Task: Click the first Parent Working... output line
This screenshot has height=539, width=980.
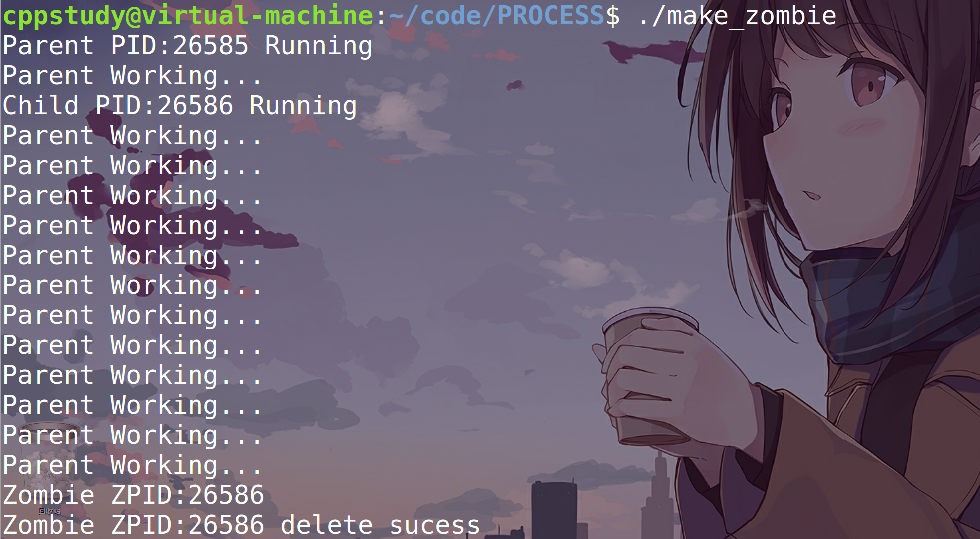Action: [132, 76]
